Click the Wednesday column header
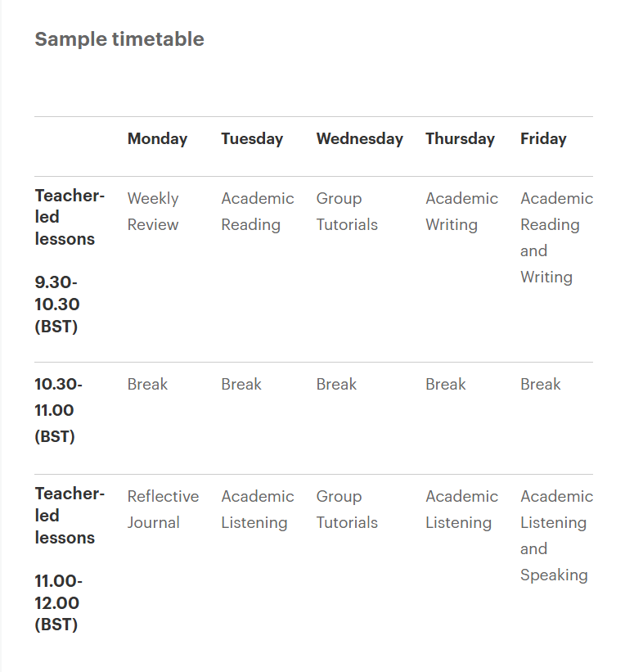Screen dimensions: 625x672 [359, 139]
